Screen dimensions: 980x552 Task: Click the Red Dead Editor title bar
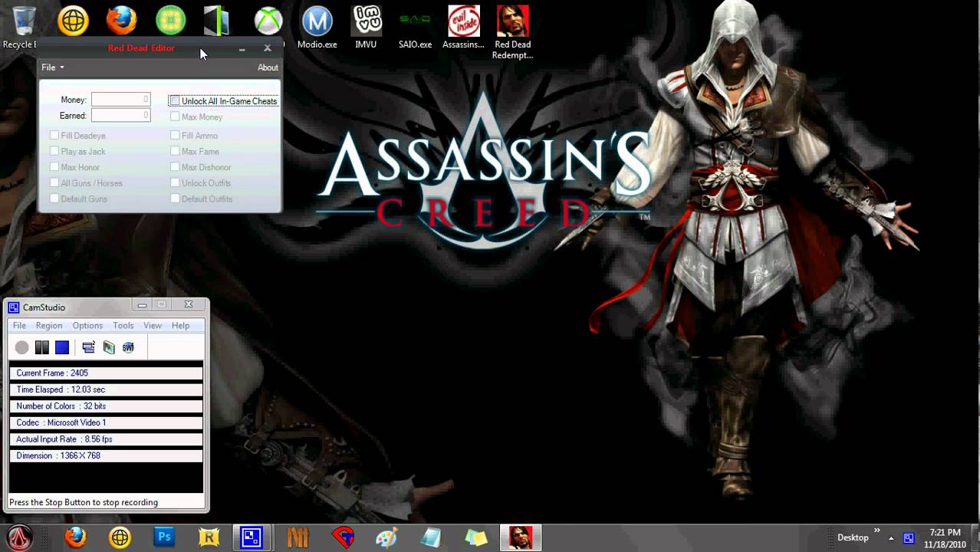pos(141,48)
